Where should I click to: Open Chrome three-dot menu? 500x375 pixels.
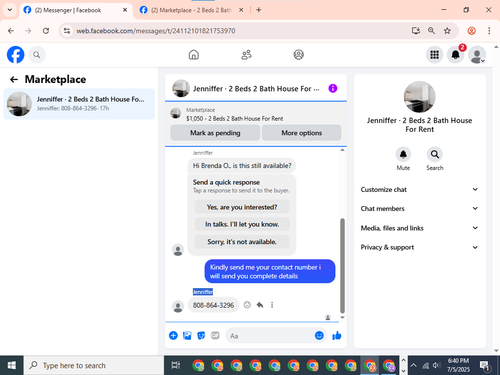pos(489,31)
